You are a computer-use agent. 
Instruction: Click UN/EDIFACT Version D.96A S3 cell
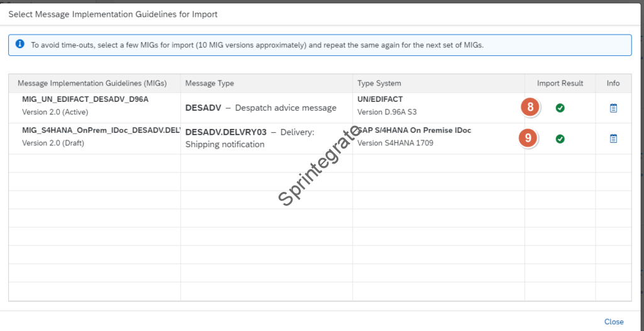click(387, 106)
